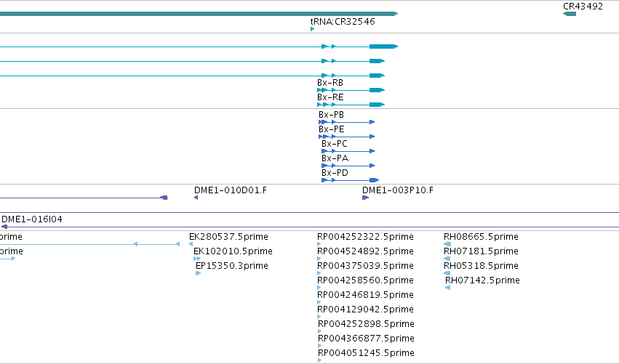Select the RP004366877.5prime label
This screenshot has height=364, width=619.
click(367, 339)
